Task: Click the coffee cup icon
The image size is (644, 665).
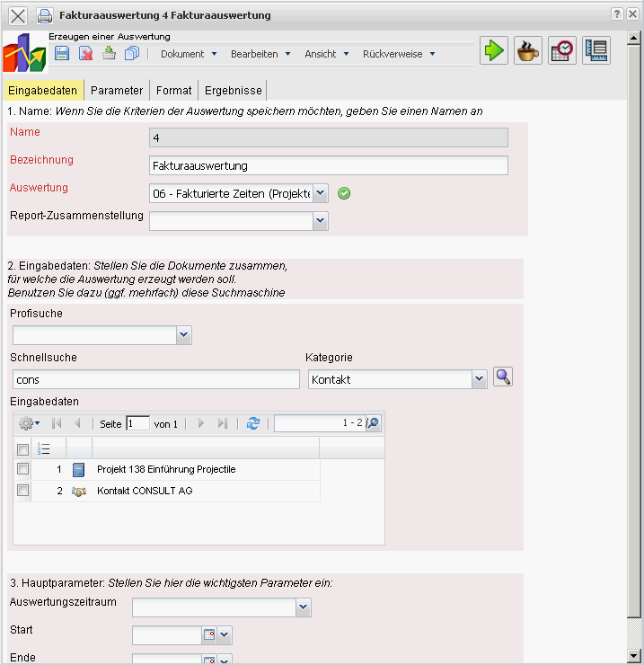Action: [x=528, y=50]
